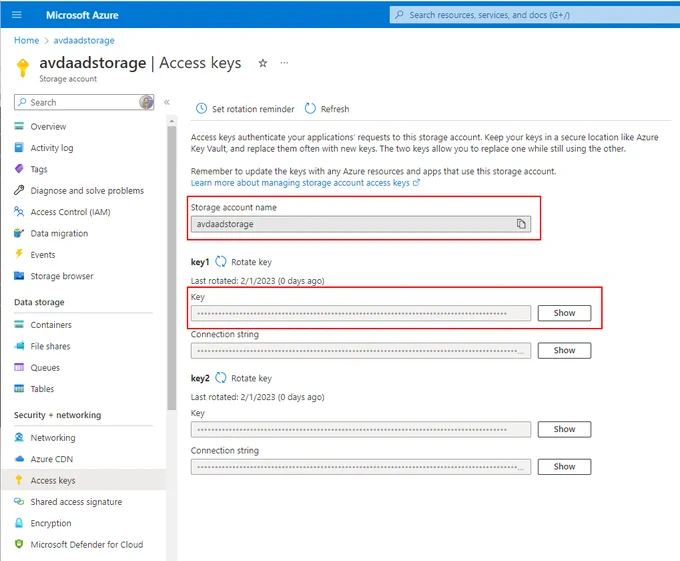Click key2 Rotate key icon
The height and width of the screenshot is (561, 680).
(x=221, y=378)
